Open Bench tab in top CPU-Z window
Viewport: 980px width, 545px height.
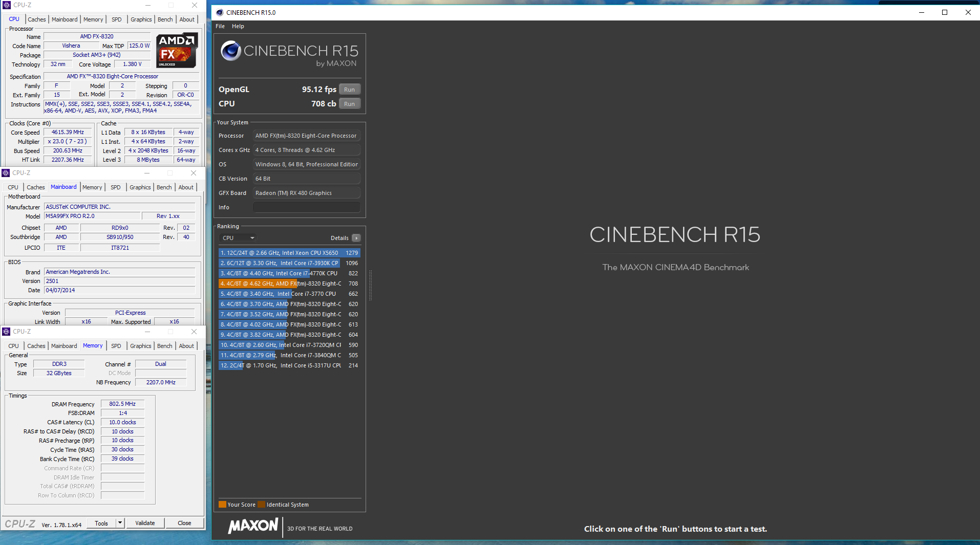[x=165, y=19]
